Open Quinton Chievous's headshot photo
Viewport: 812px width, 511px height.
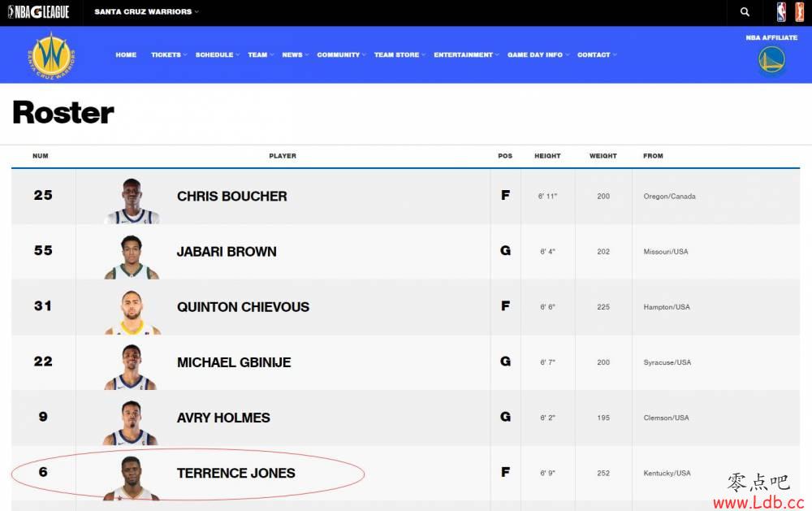pyautogui.click(x=132, y=312)
